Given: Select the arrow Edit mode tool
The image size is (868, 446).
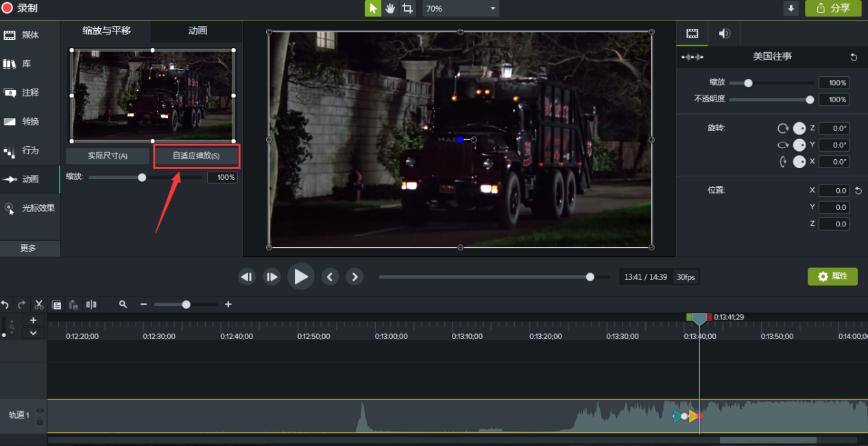Looking at the screenshot, I should pos(372,8).
